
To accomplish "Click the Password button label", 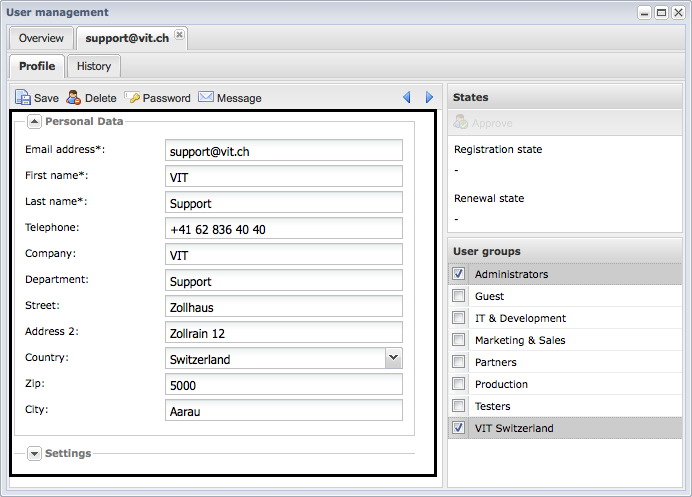I will (x=166, y=98).
